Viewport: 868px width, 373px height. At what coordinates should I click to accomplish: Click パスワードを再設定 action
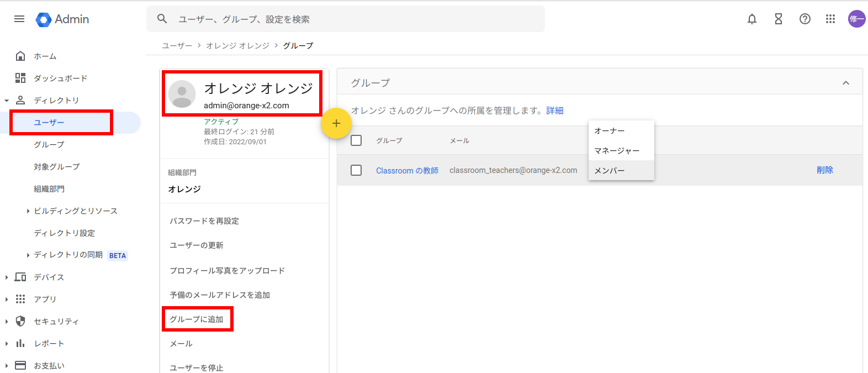click(204, 221)
